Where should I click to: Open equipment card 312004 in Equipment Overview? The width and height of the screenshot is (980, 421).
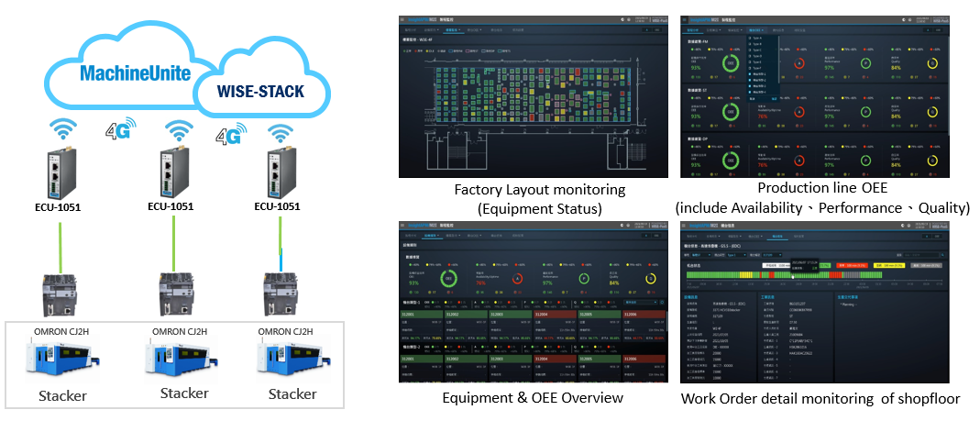[x=554, y=314]
